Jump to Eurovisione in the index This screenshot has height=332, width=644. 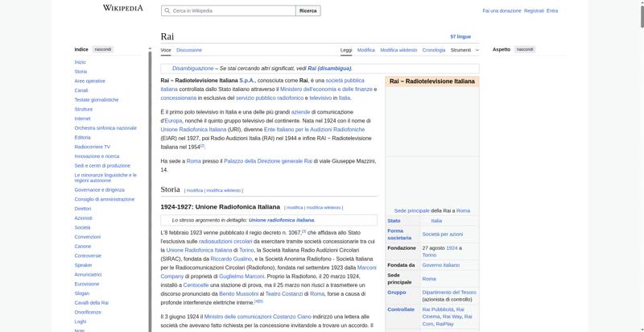point(87,284)
